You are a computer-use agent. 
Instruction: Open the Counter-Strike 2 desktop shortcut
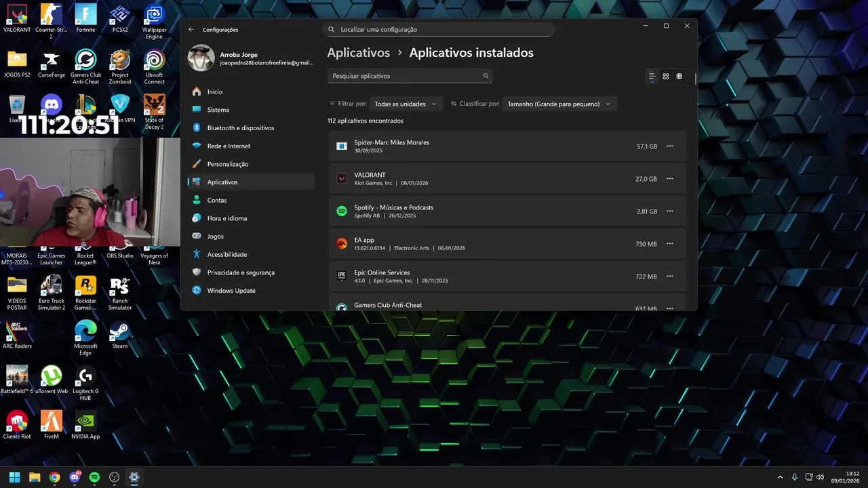[51, 22]
